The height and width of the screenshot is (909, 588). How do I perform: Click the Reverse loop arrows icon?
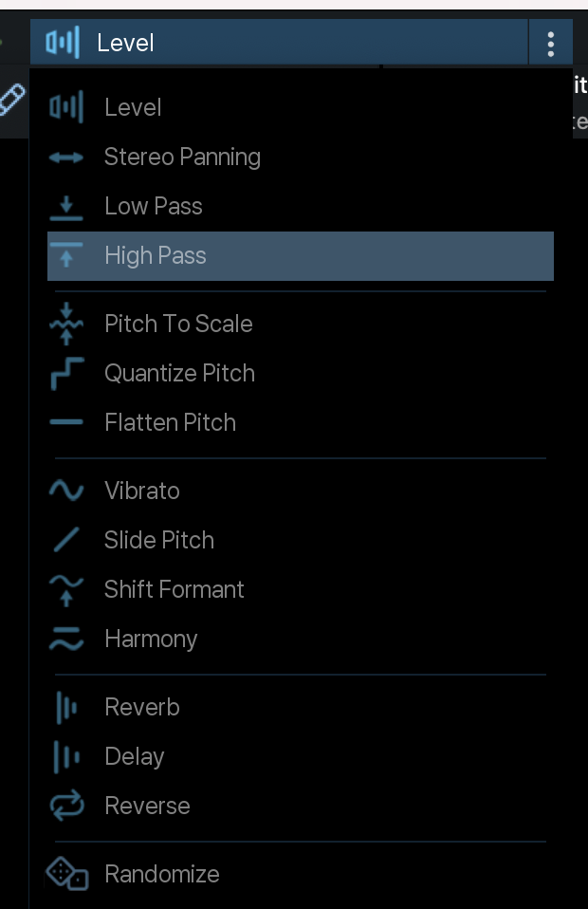pos(65,806)
